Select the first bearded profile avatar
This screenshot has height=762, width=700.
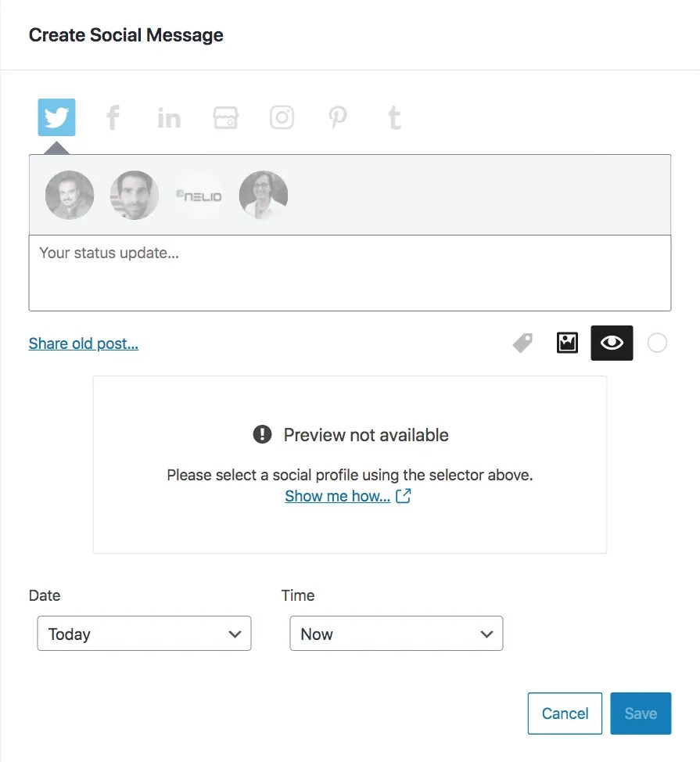[x=69, y=195]
